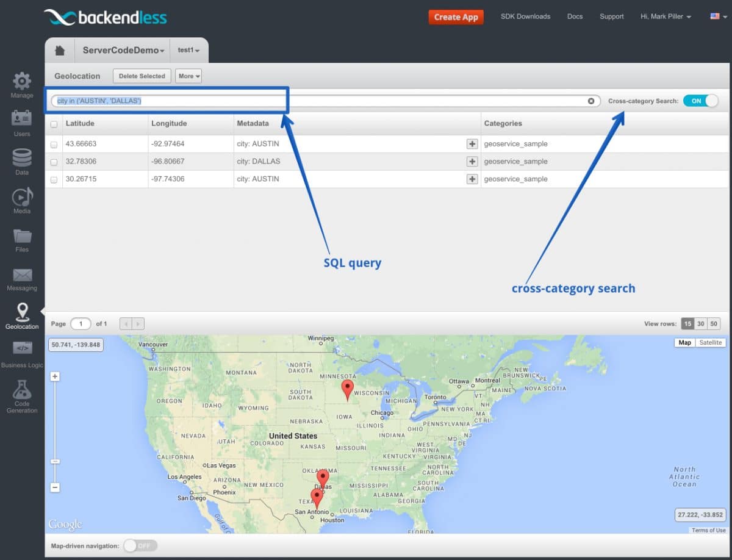Click the Delete Selected button
This screenshot has height=560, width=732.
[x=142, y=76]
